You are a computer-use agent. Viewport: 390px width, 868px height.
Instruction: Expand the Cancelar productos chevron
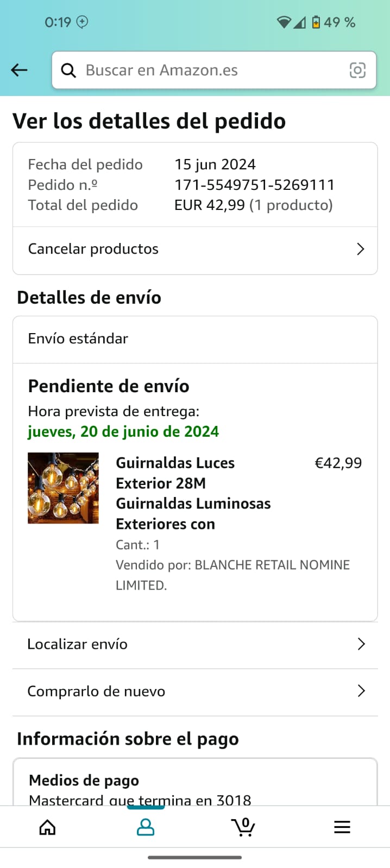coord(361,249)
